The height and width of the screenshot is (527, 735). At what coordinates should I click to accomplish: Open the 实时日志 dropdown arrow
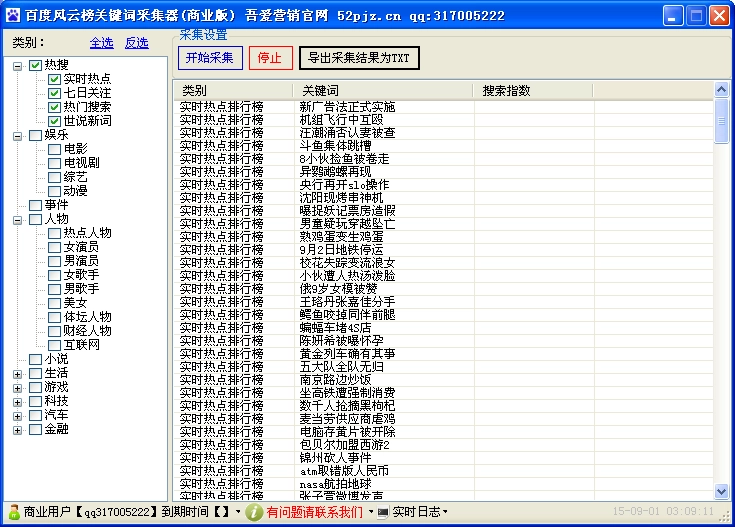point(445,512)
